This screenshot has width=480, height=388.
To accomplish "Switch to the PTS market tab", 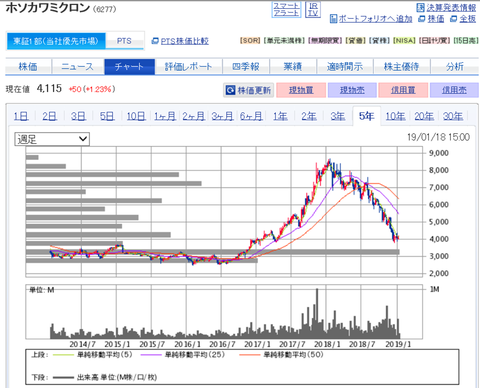I will point(124,41).
